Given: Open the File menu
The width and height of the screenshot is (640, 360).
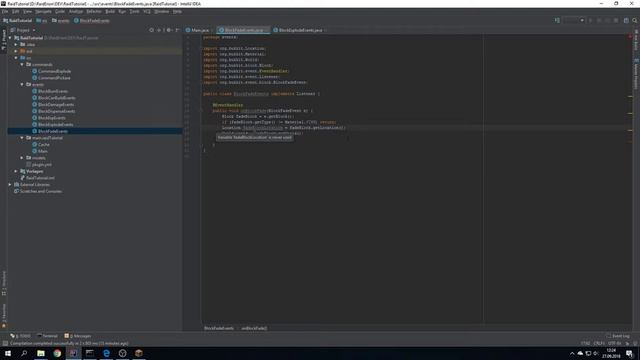Looking at the screenshot, I should pos(5,11).
